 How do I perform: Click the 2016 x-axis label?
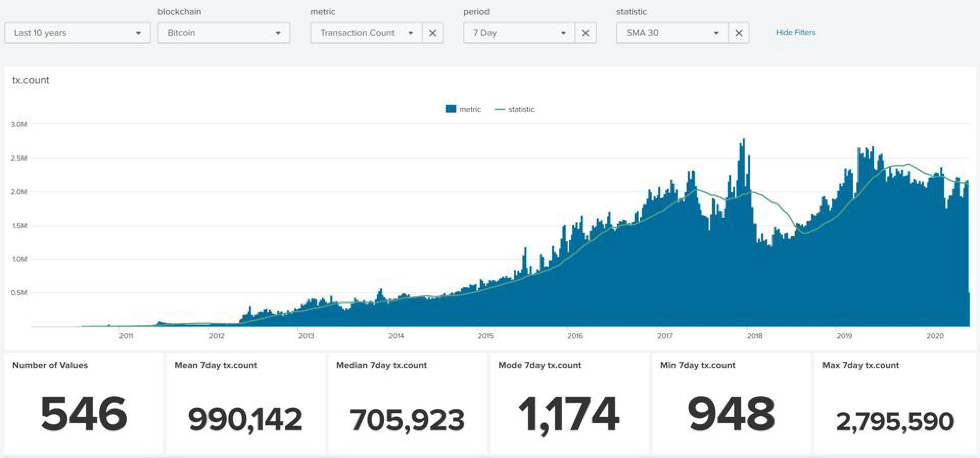pos(575,336)
